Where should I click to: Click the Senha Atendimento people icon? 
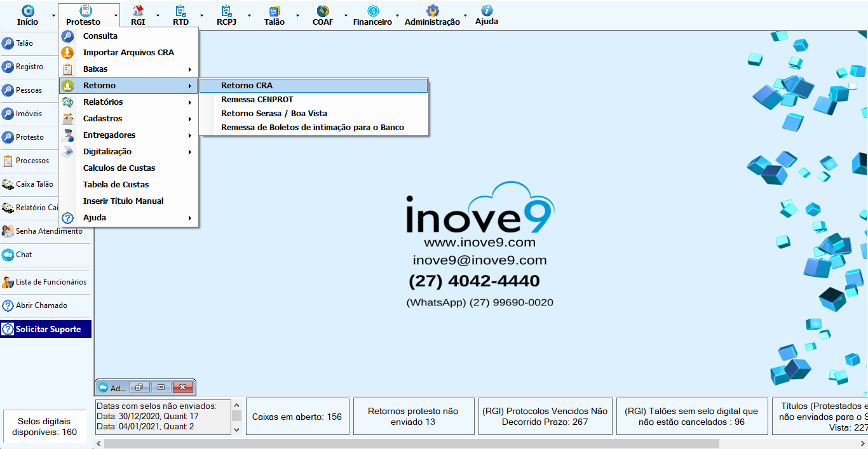point(8,231)
